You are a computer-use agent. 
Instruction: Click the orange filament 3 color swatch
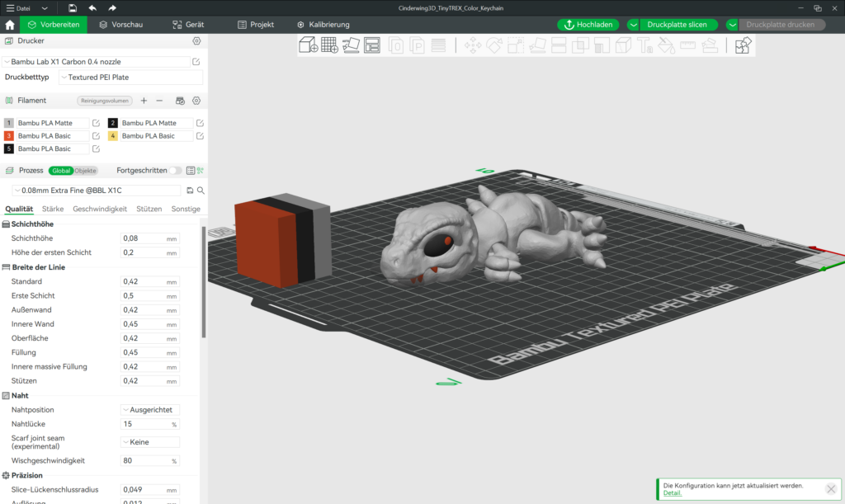tap(8, 136)
